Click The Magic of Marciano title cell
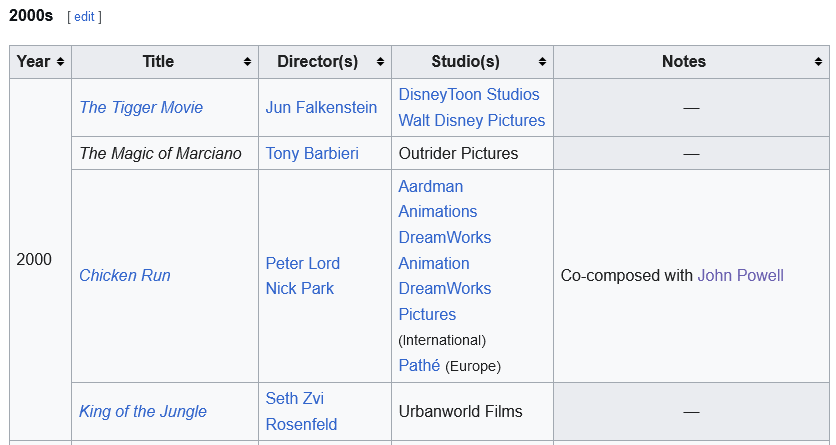 [160, 154]
